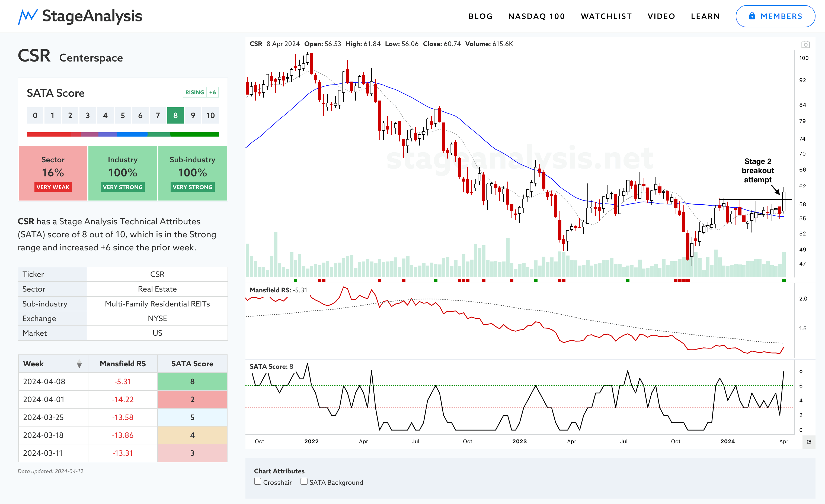Image resolution: width=825 pixels, height=504 pixels.
Task: Open the Learn section
Action: coord(705,16)
